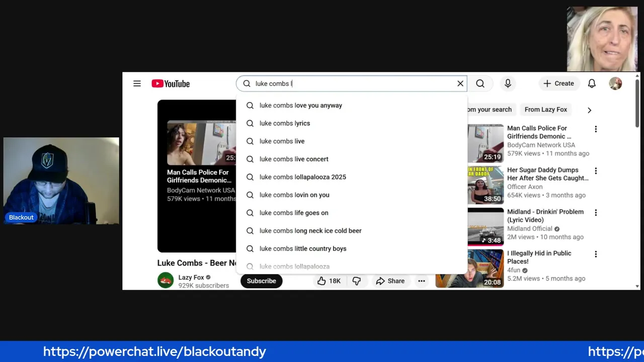The image size is (644, 362).
Task: Click the 'BodyCam Network USA' sidebar channel name
Action: click(x=541, y=145)
